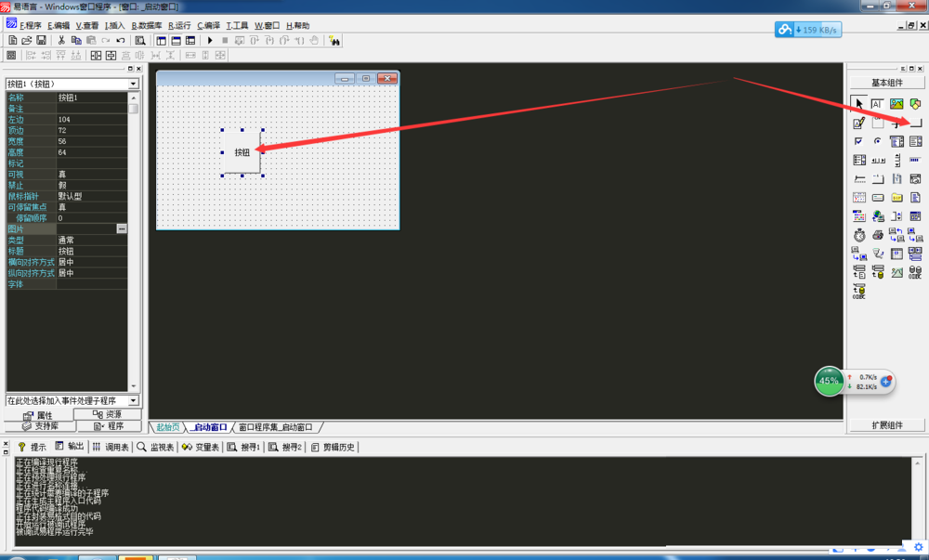Open the I.插入 menu
929x560 pixels.
115,25
